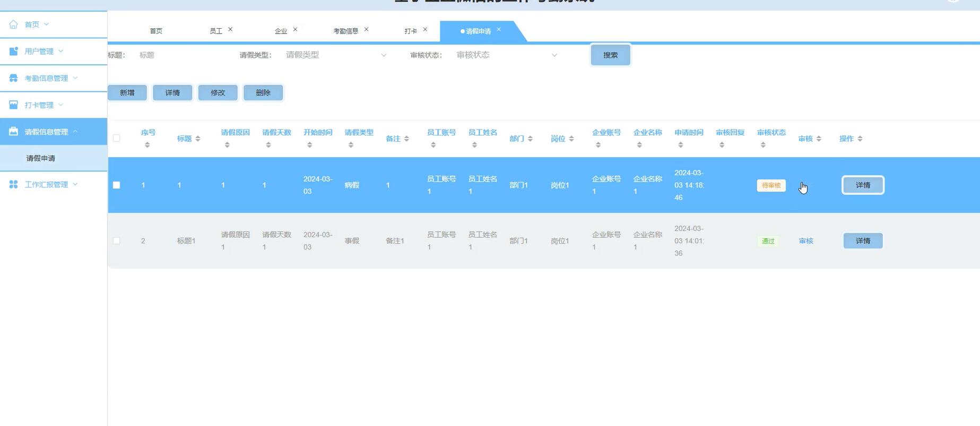
Task: Click the home icon in the sidebar
Action: pos(13,24)
